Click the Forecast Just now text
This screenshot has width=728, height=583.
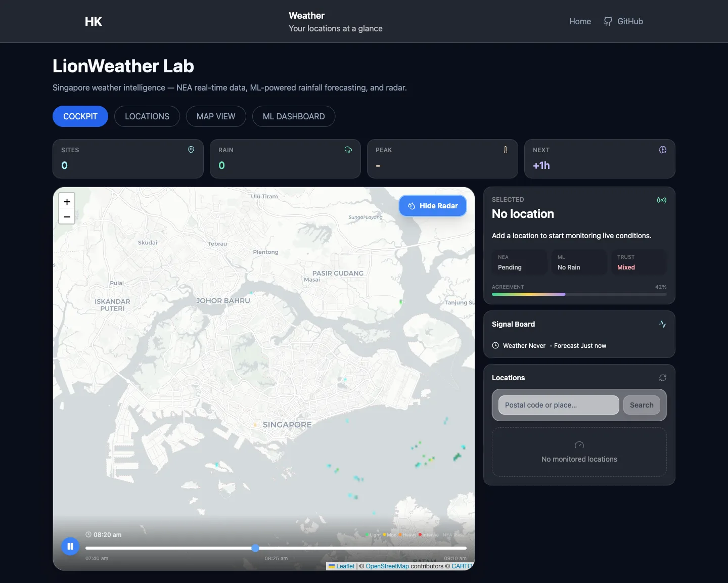[580, 346]
